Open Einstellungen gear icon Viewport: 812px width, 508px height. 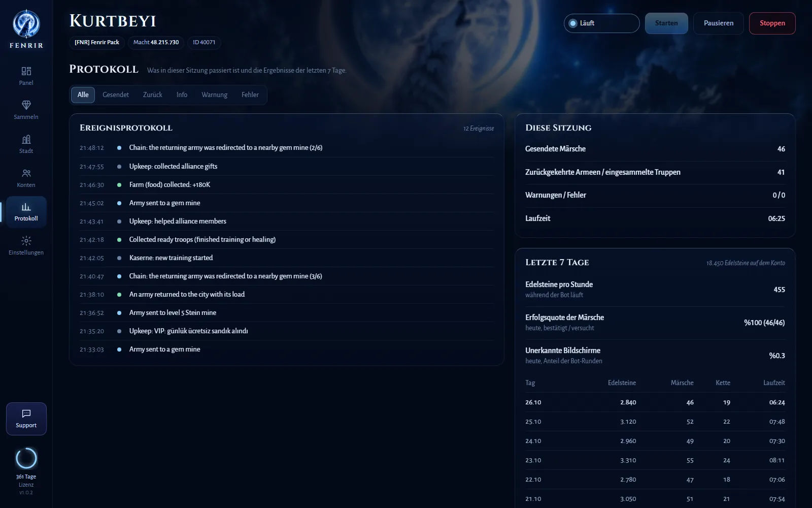26,241
